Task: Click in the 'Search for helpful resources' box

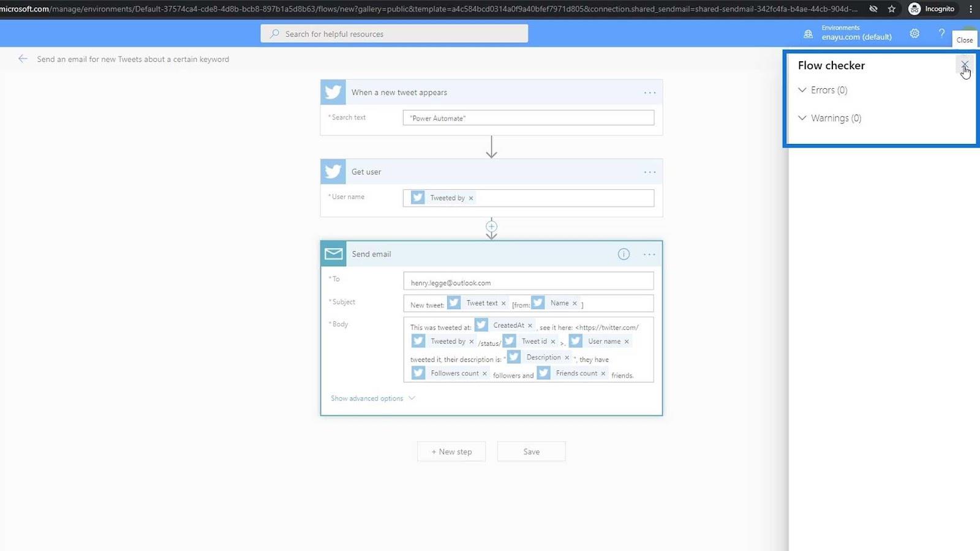Action: (x=394, y=34)
